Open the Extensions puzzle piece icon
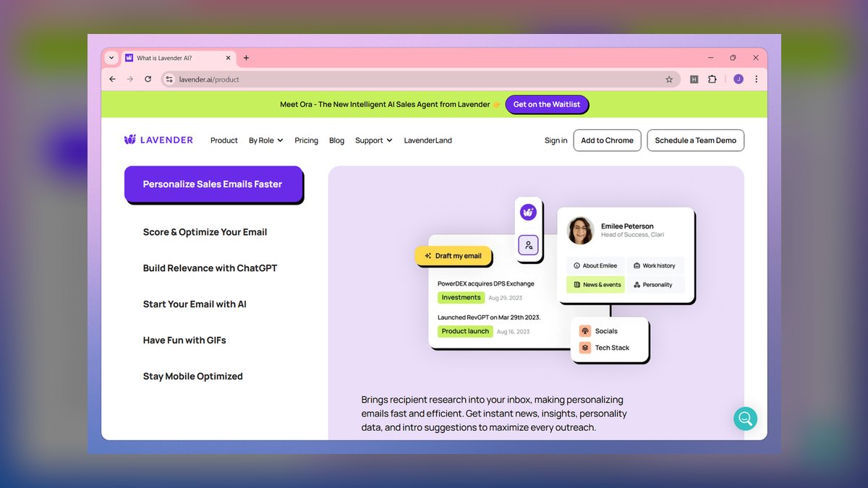The image size is (868, 488). pos(712,80)
